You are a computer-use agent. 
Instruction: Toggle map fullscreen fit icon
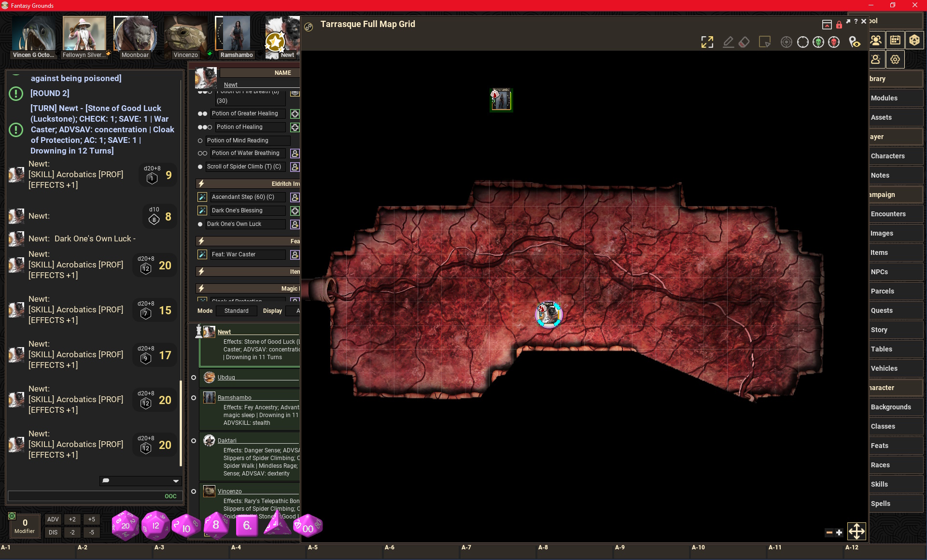click(x=707, y=42)
